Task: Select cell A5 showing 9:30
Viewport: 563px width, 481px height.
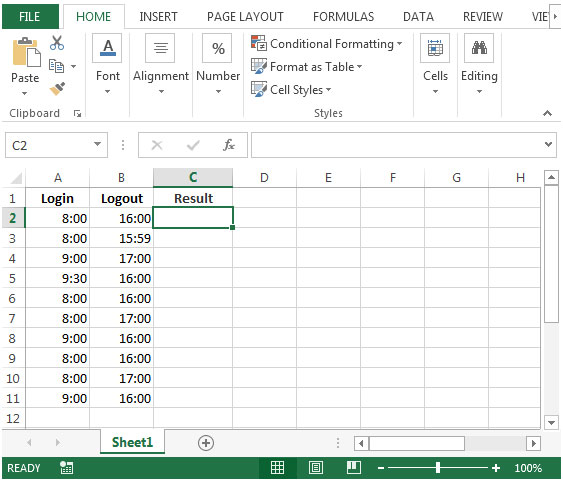Action: [57, 278]
